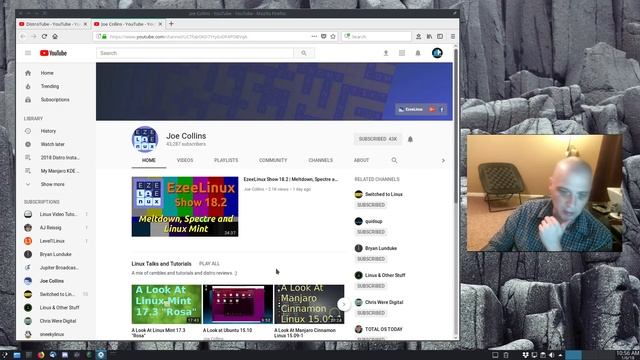Close the Joe Collins browser tab

160,24
